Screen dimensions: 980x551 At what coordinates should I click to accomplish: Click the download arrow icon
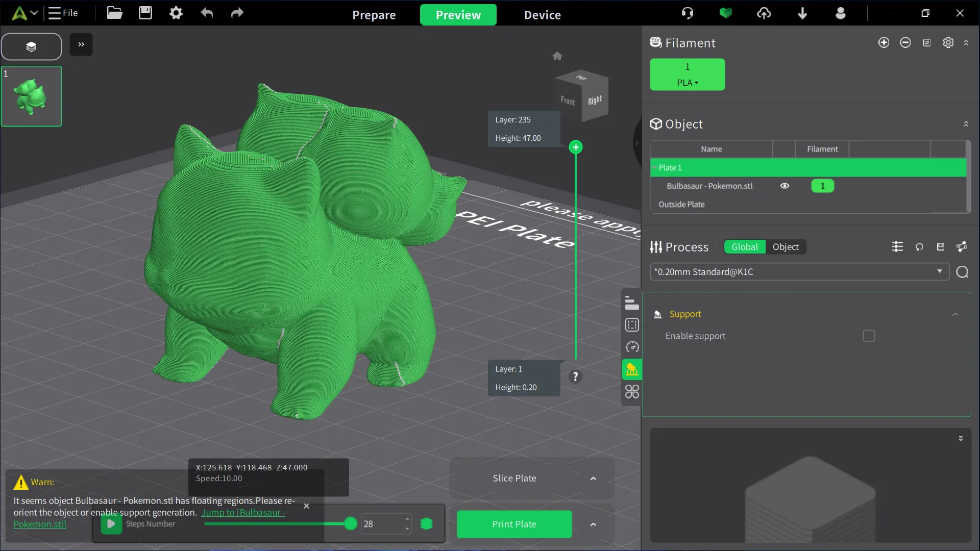click(x=802, y=13)
